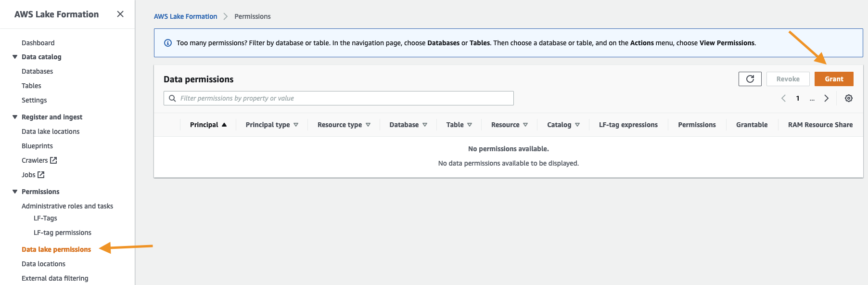Open Data locations page
The width and height of the screenshot is (868, 285).
(x=43, y=264)
